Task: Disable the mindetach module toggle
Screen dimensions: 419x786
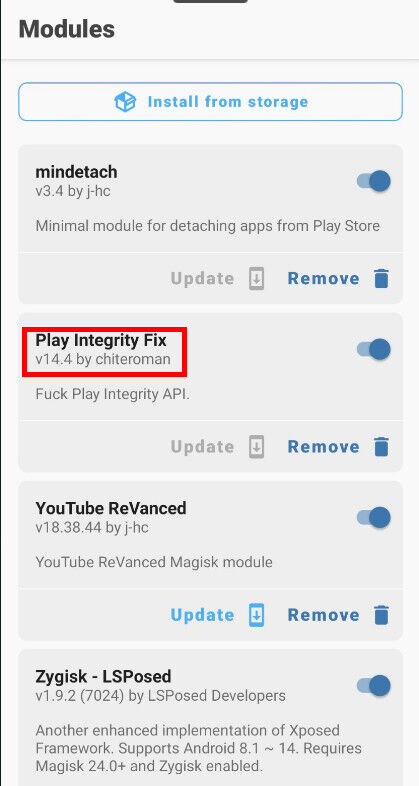Action: point(374,180)
